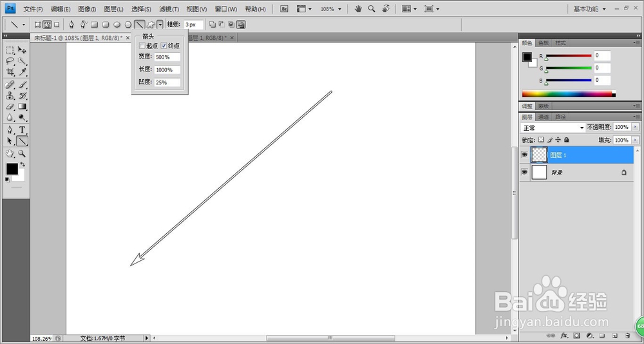The image size is (644, 344).
Task: Switch to Fill Pixels mode
Action: tap(57, 24)
